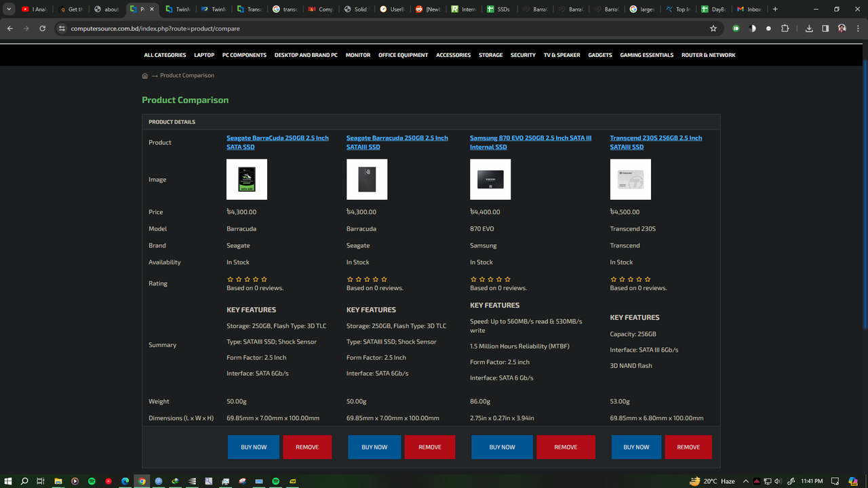Open volume control in system tray
Screen dimensions: 868x488
[x=778, y=481]
